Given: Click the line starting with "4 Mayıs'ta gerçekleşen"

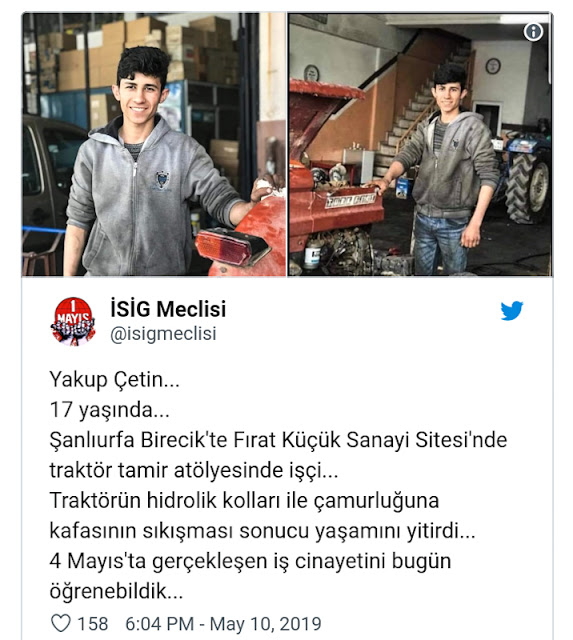Looking at the screenshot, I should click(250, 561).
